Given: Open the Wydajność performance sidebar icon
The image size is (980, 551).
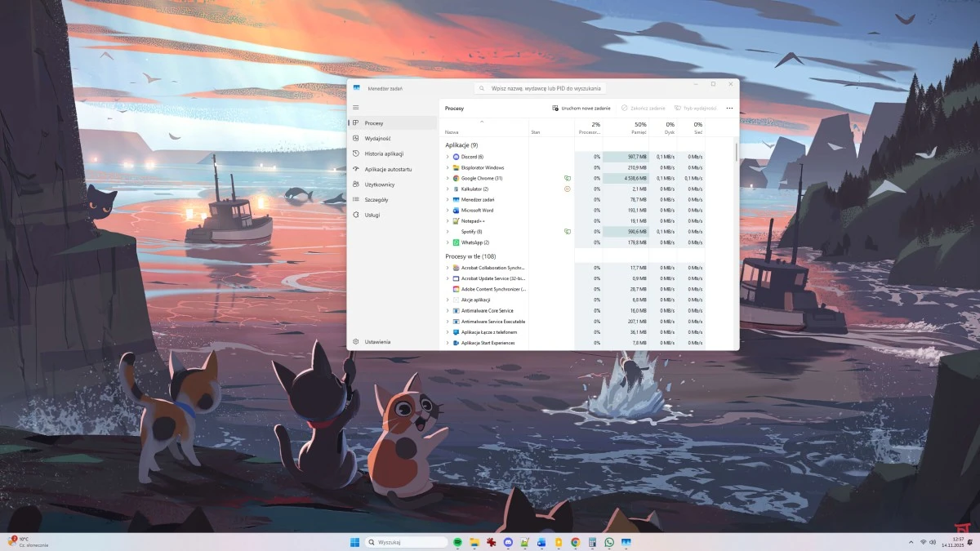Looking at the screenshot, I should pyautogui.click(x=356, y=138).
